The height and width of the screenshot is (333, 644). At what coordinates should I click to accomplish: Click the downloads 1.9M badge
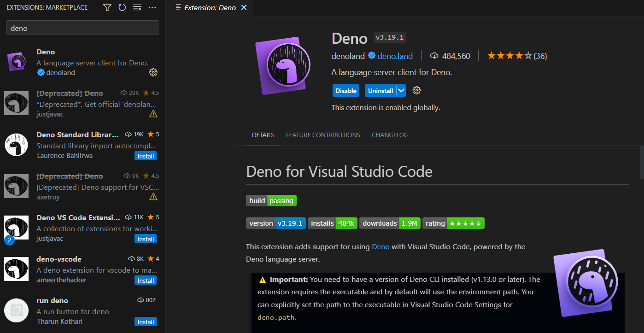click(x=390, y=223)
